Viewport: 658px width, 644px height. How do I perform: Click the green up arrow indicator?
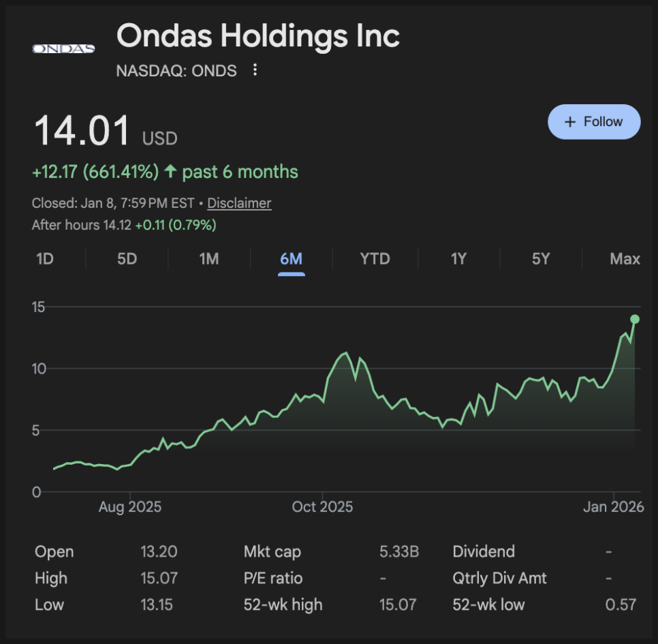pyautogui.click(x=170, y=172)
